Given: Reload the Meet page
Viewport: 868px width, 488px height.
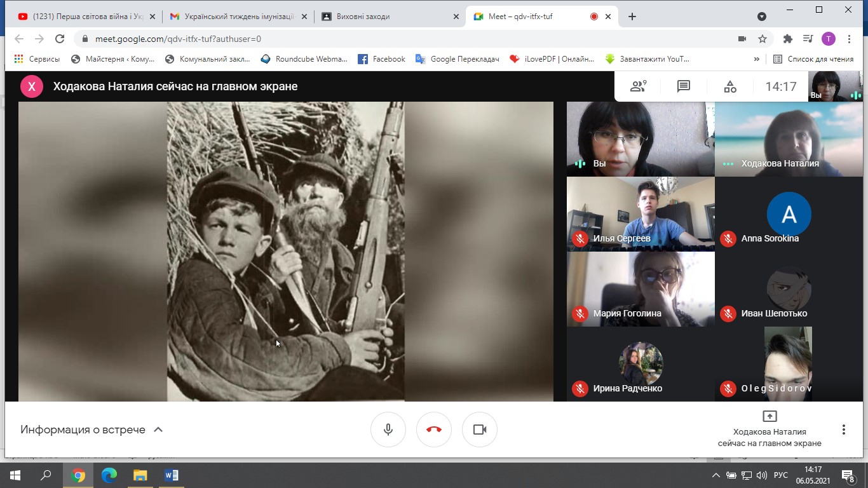Looking at the screenshot, I should [x=60, y=39].
